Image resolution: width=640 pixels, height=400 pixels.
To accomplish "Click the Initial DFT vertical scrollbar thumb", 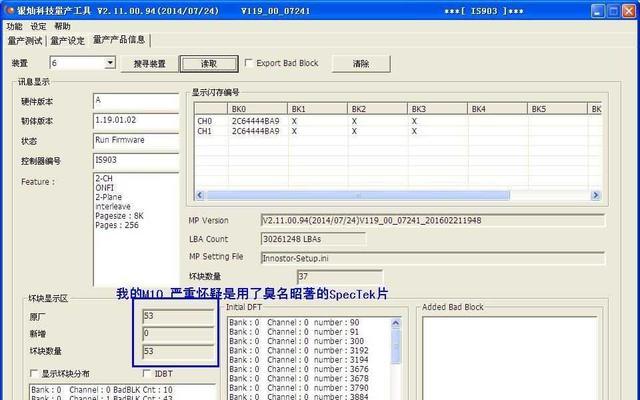I will pos(396,346).
